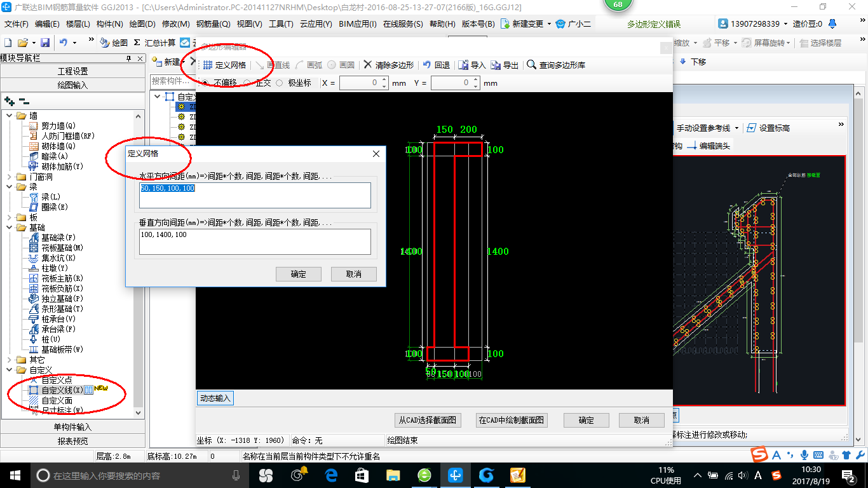Click 导出 export icon
The image size is (868, 488).
(505, 65)
